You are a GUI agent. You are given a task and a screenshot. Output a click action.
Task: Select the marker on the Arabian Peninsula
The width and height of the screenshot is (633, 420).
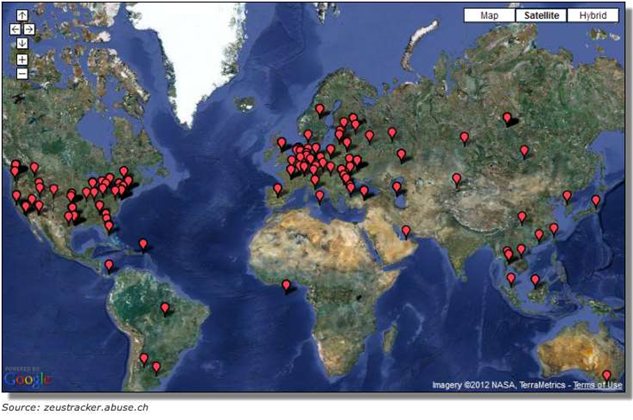pyautogui.click(x=406, y=231)
